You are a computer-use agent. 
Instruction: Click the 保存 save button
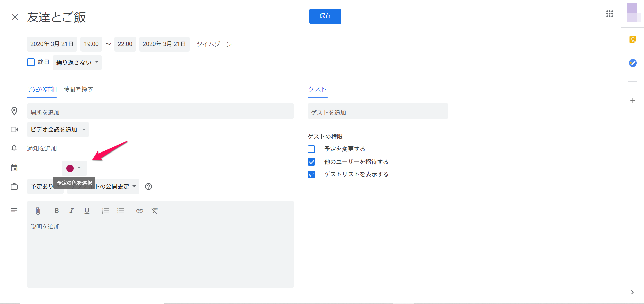click(325, 16)
